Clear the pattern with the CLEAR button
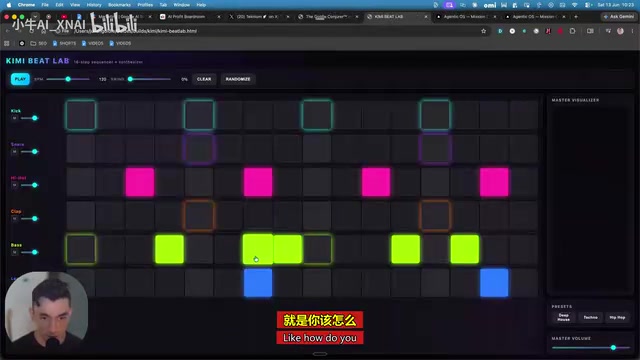The height and width of the screenshot is (360, 640). (x=204, y=79)
